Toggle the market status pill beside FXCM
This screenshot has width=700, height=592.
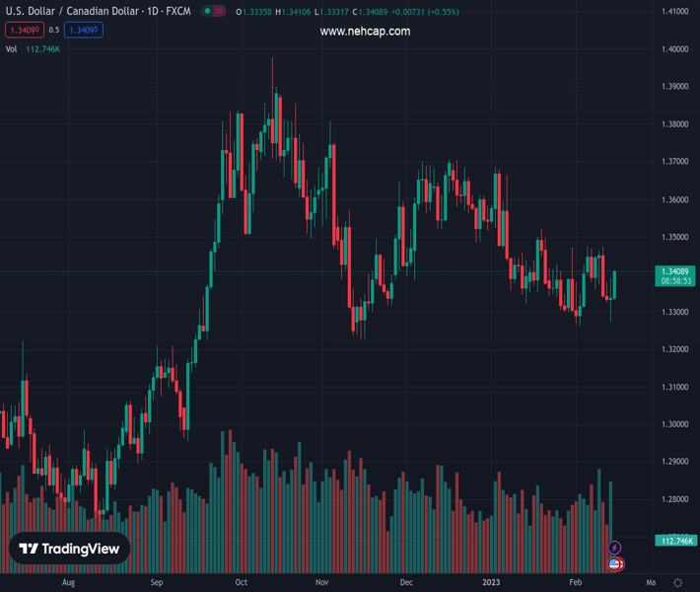pos(212,11)
